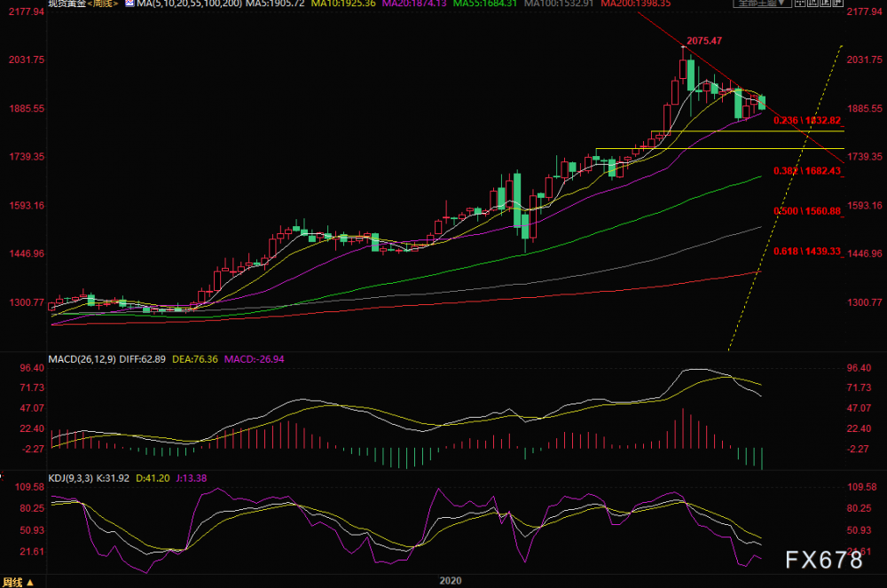The width and height of the screenshot is (887, 588).
Task: Open the 周线 period selector
Action: [18, 582]
